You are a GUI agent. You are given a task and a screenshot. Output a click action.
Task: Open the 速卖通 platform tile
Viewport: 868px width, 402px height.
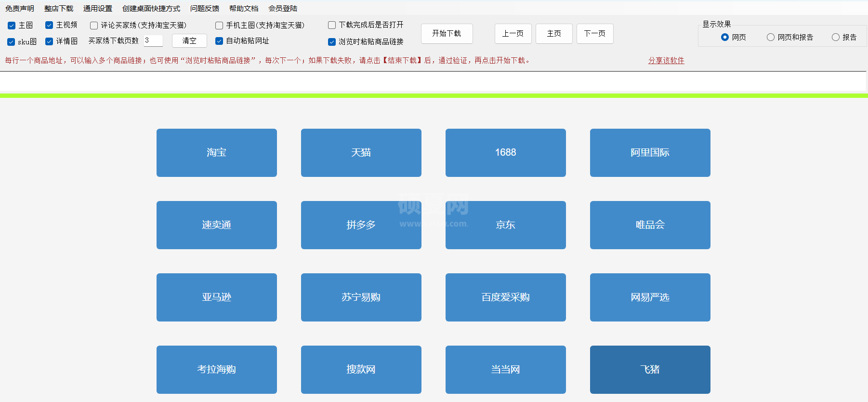pos(217,225)
